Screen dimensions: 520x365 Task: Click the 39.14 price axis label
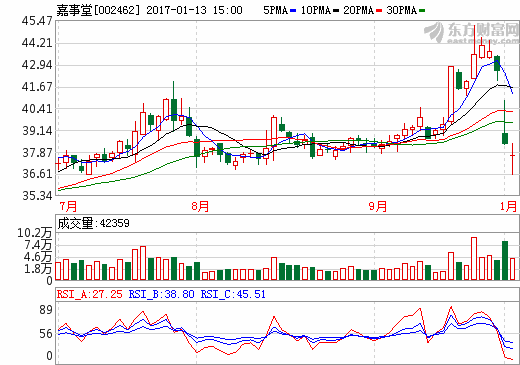pos(37,131)
